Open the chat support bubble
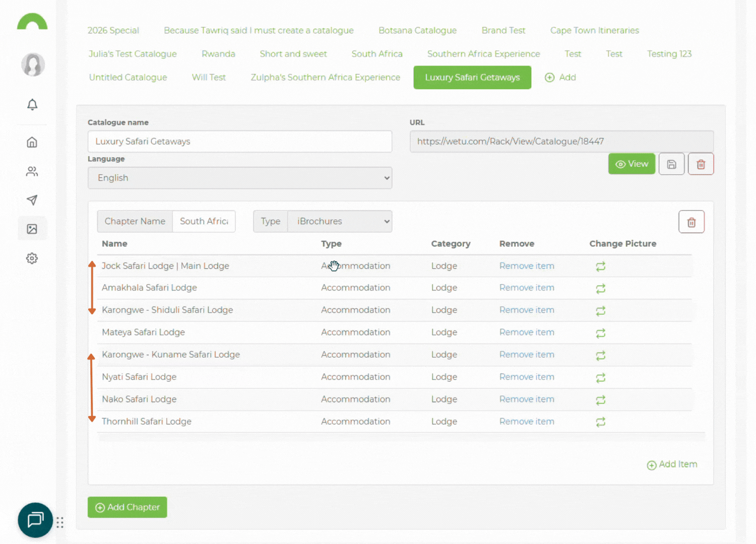The width and height of the screenshot is (756, 544). tap(35, 520)
